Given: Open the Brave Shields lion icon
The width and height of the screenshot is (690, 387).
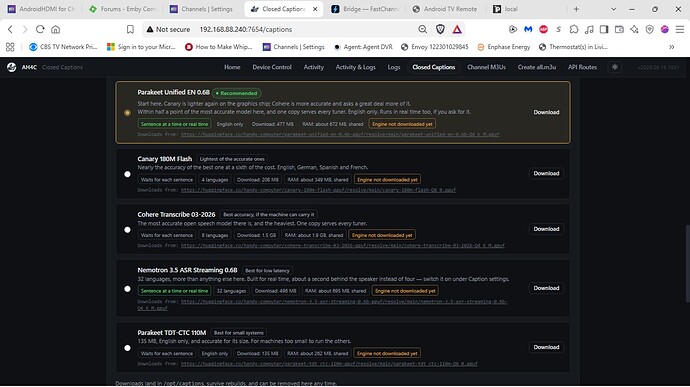Looking at the screenshot, I should point(440,29).
